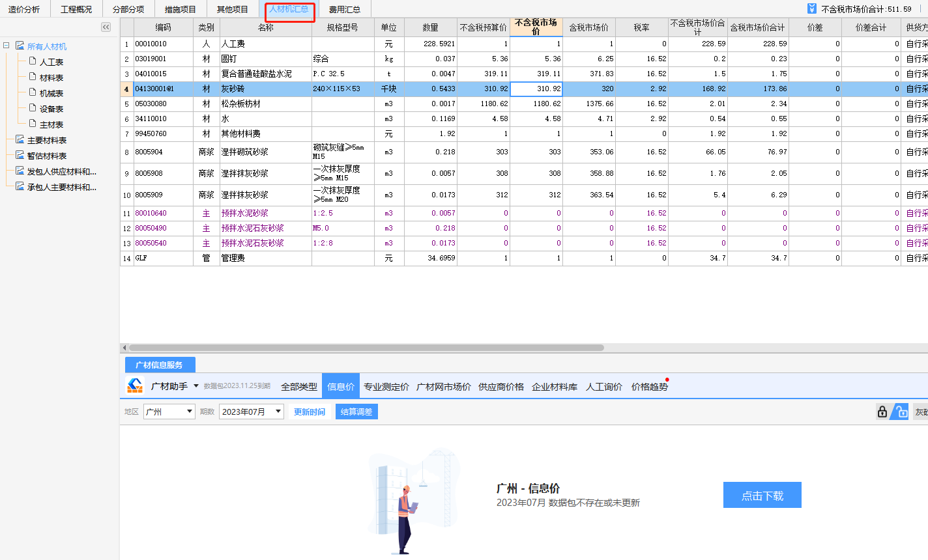
Task: Select the 企业材料库 tab
Action: (x=555, y=387)
